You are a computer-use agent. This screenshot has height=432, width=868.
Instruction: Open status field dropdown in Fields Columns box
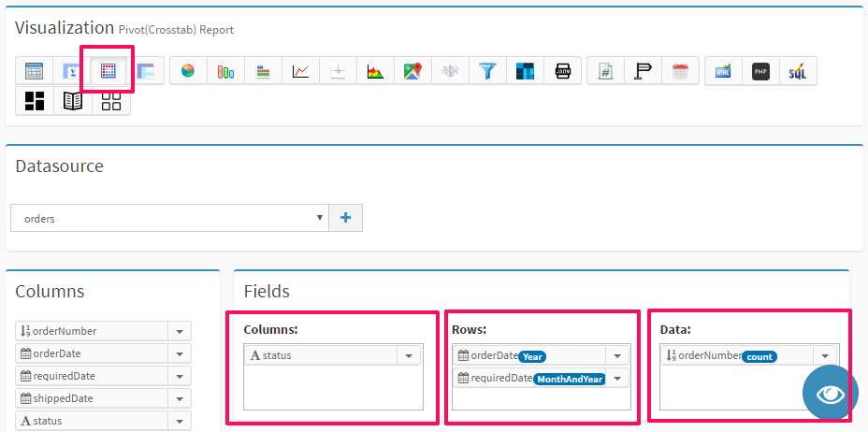point(409,355)
